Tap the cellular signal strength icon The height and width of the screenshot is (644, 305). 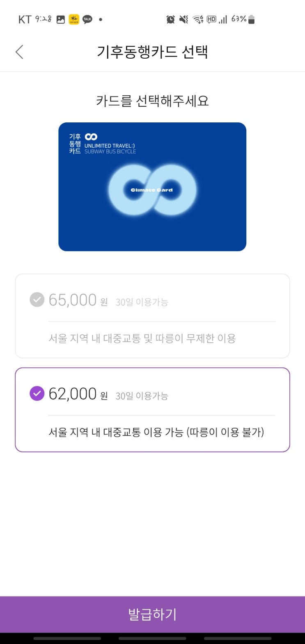coord(223,19)
